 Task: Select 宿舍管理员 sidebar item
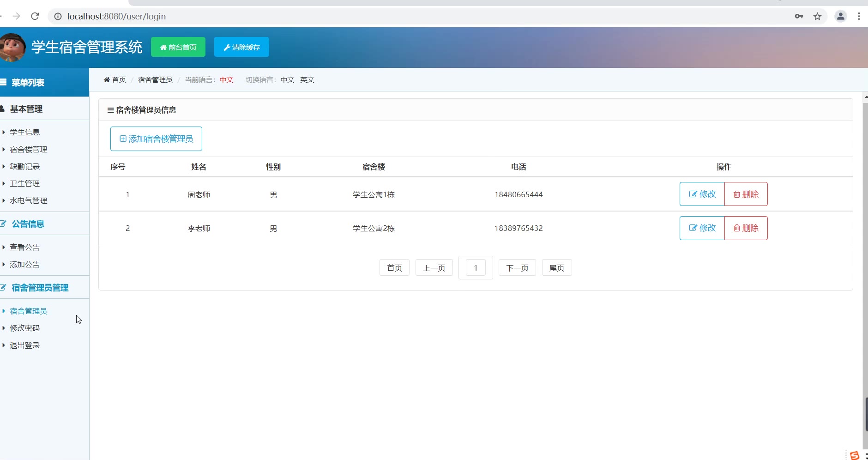[x=29, y=311]
